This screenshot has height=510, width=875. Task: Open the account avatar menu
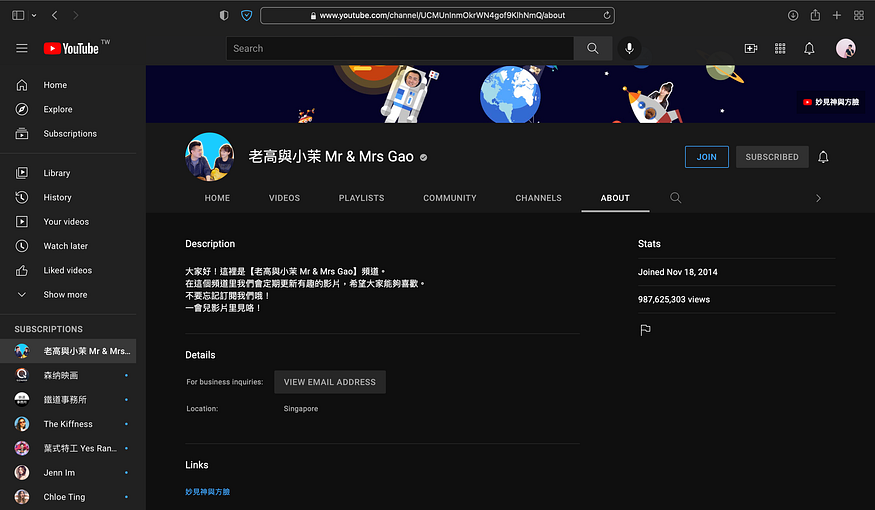click(845, 49)
